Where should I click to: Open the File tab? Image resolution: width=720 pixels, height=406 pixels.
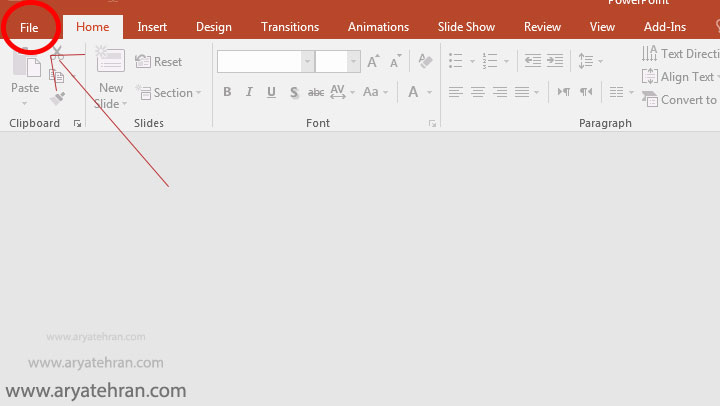click(x=29, y=27)
